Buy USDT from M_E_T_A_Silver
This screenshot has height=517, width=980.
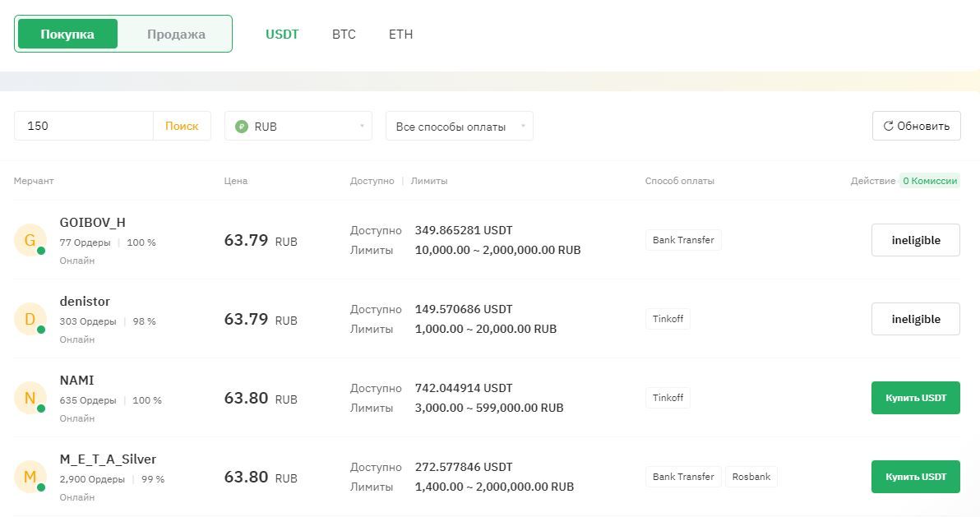click(916, 477)
